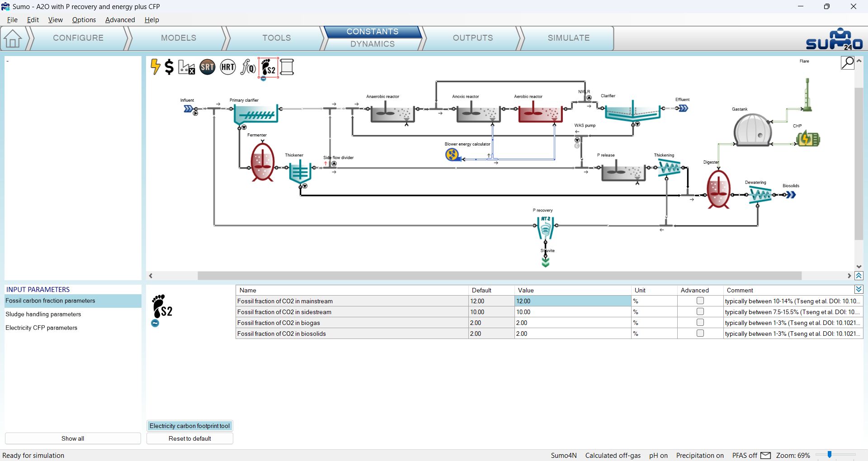868x461 pixels.
Task: Click Reset to default button
Action: [190, 438]
